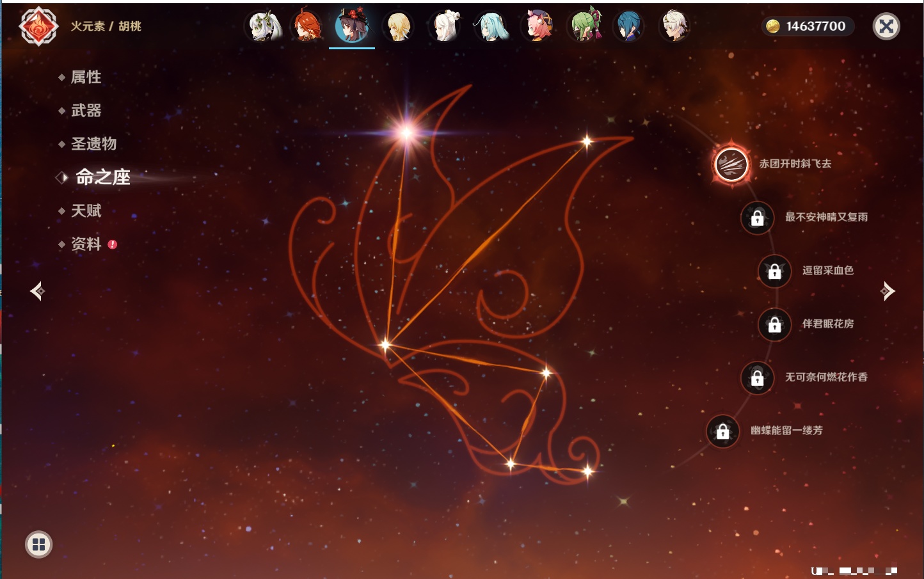The image size is (924, 579).
Task: Choose the dark-blue-haired Xingqiu avatar
Action: 630,27
